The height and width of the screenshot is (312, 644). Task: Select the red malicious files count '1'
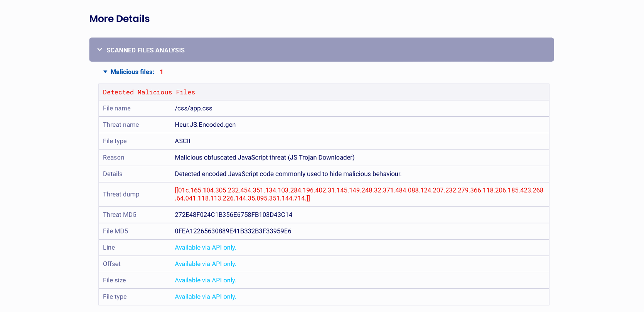point(162,72)
